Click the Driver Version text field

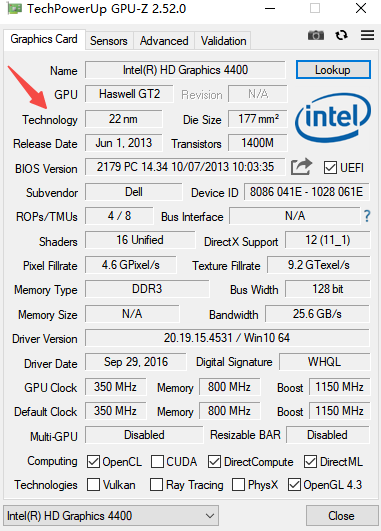coord(227,338)
